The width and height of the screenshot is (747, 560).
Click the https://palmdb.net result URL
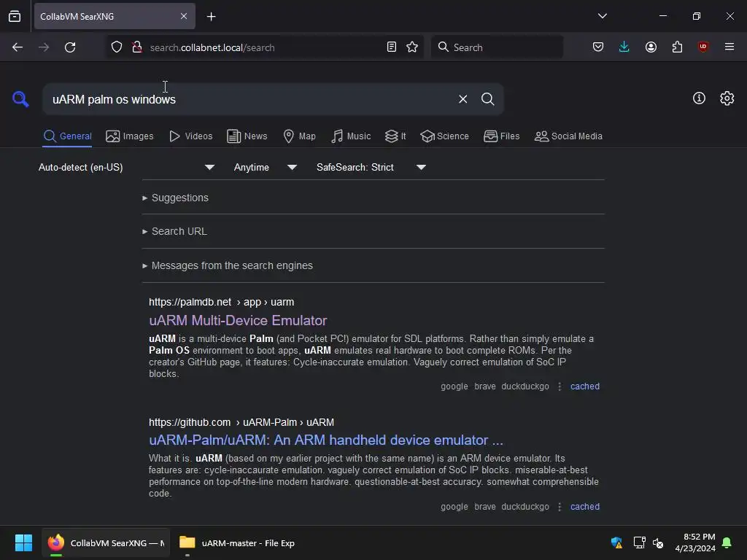[221, 302]
